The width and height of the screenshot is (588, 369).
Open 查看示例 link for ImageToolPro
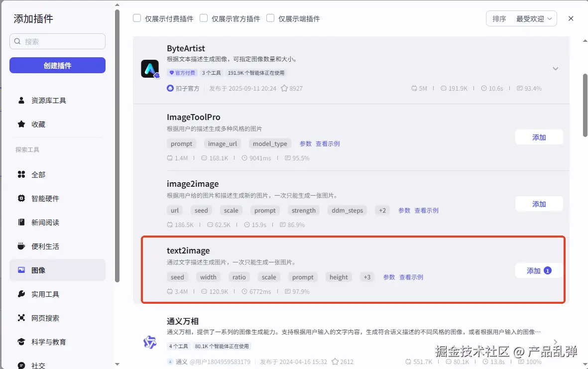328,143
